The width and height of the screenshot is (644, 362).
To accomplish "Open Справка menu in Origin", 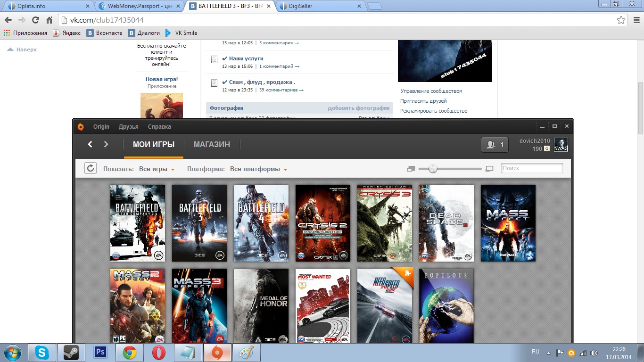I will coord(159,127).
